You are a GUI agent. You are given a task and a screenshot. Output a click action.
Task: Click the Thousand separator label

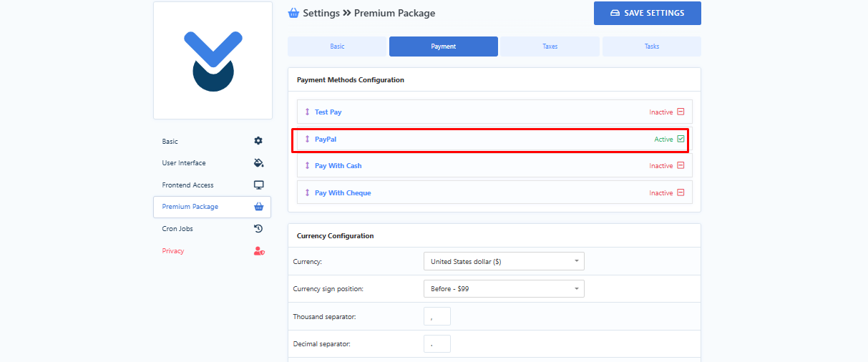point(325,316)
